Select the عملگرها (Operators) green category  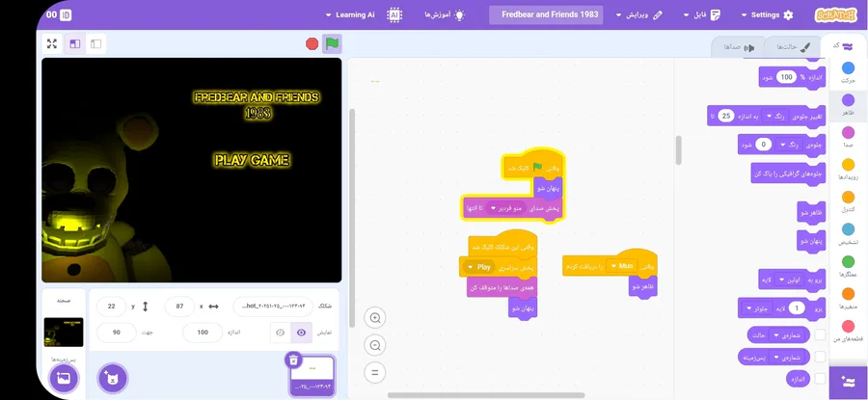click(x=848, y=266)
